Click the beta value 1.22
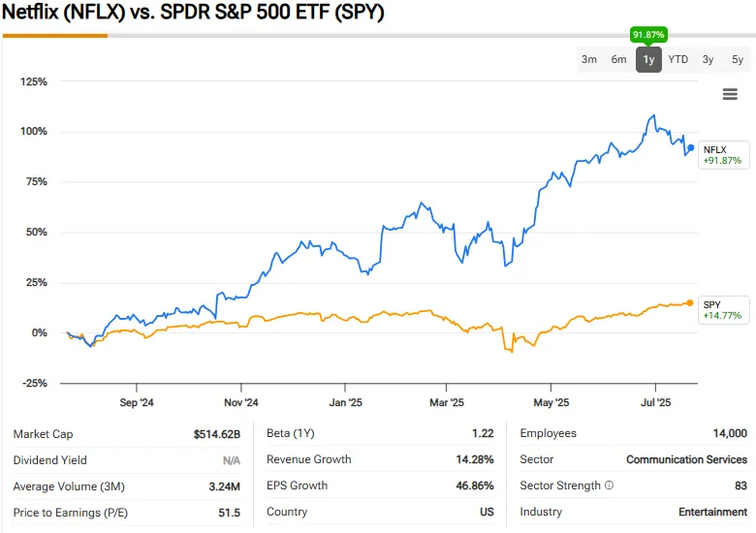The image size is (756, 533). coord(483,433)
